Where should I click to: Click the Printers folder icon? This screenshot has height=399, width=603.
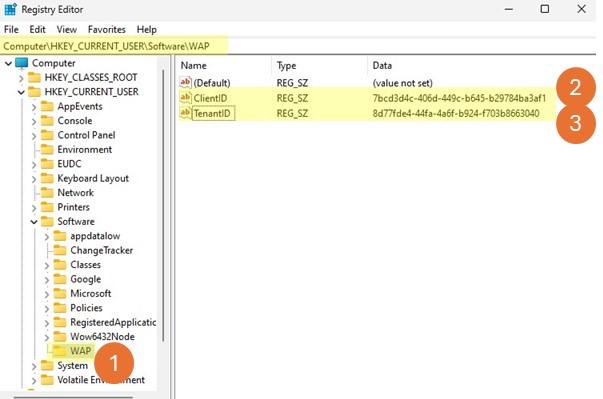(x=47, y=207)
